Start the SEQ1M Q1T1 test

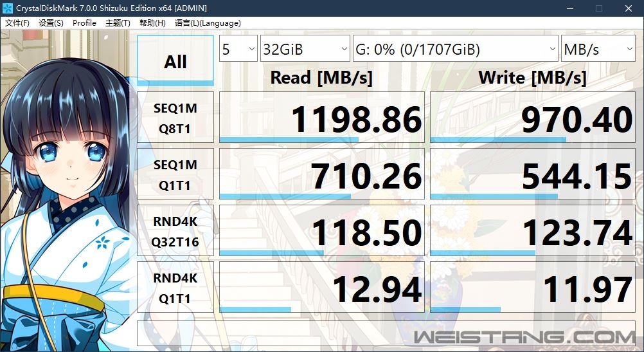point(175,174)
